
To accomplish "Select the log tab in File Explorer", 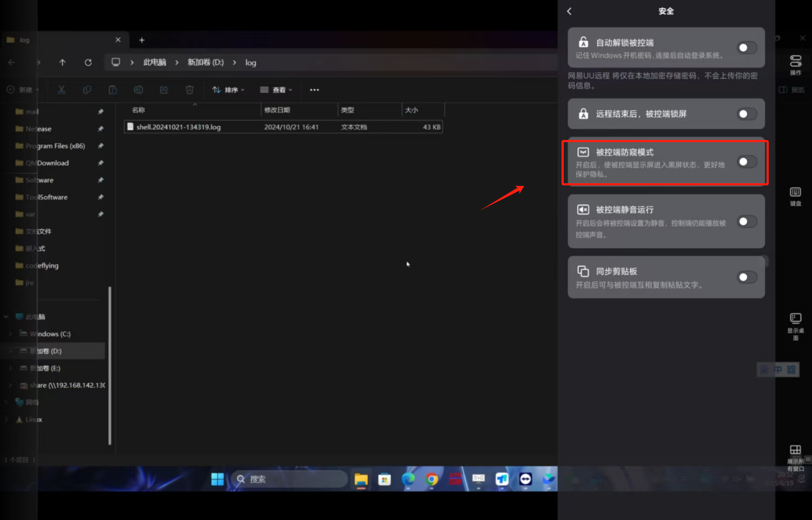I will point(65,40).
